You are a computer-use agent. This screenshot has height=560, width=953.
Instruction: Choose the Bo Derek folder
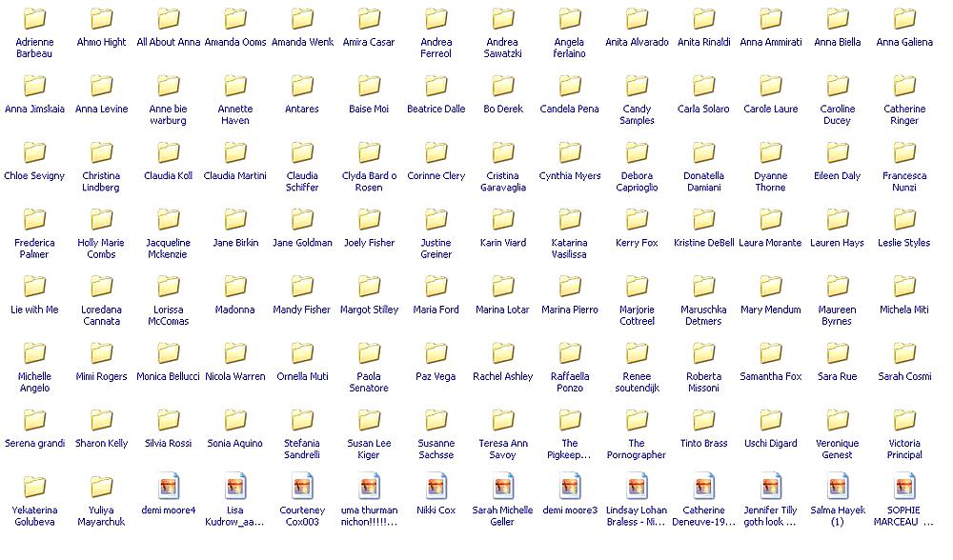click(503, 87)
